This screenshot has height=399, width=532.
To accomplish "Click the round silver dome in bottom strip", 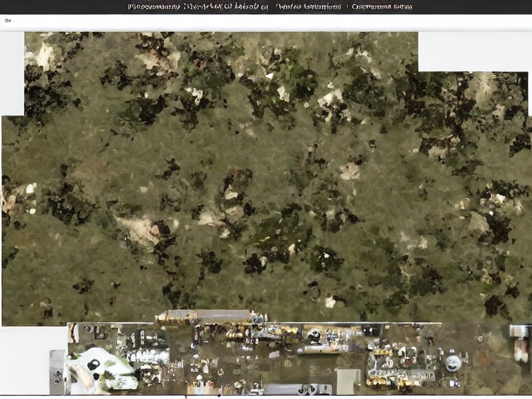I will [453, 363].
